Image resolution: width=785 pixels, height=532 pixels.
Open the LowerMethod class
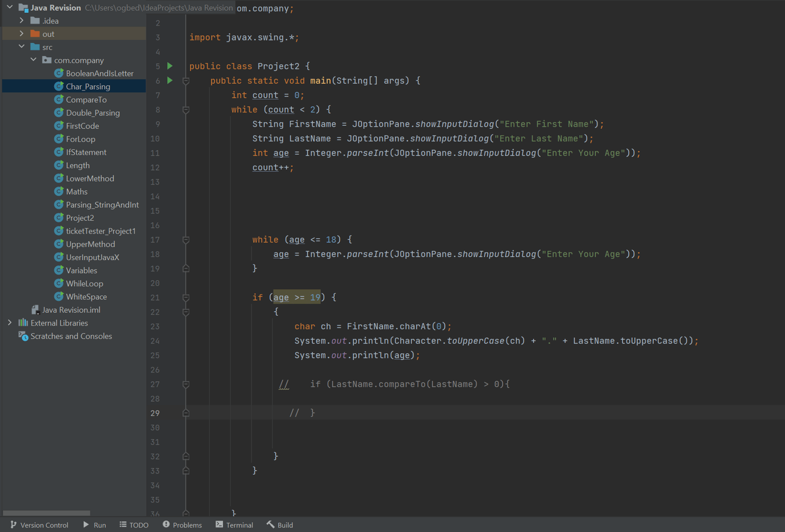point(90,178)
